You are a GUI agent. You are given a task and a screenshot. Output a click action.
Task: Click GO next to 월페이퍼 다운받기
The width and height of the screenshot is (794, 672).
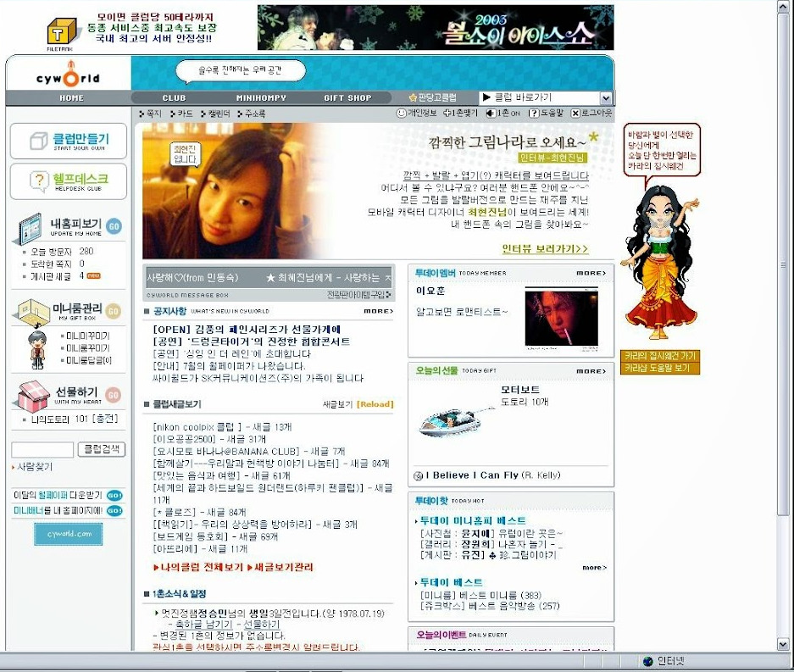(115, 495)
